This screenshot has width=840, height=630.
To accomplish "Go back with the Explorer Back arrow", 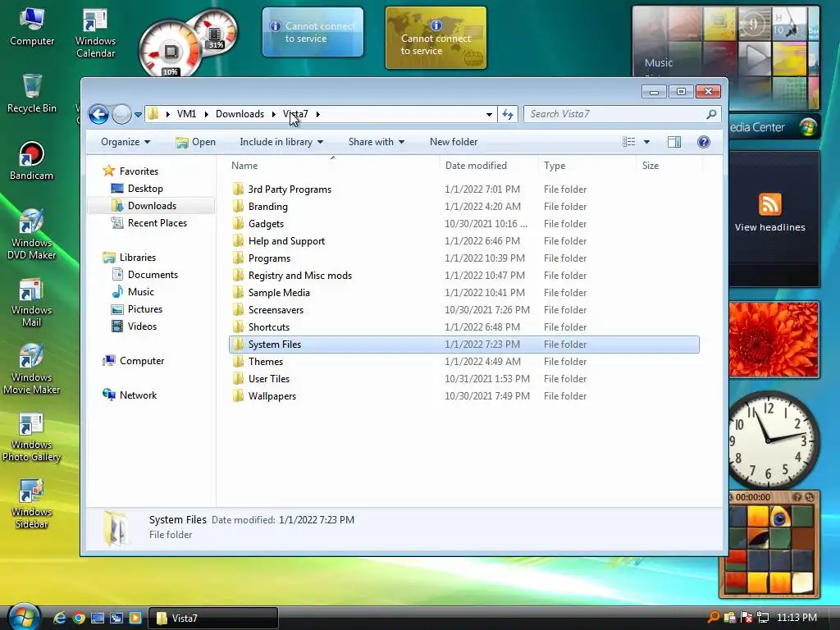I will (99, 114).
